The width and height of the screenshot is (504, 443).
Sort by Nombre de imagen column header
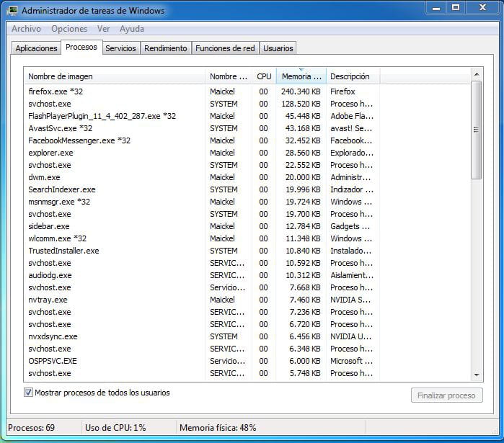[x=115, y=76]
